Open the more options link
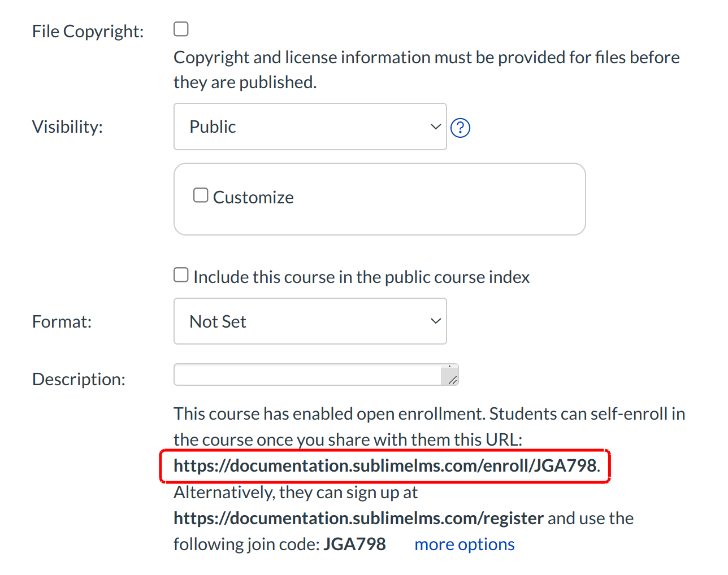This screenshot has height=575, width=728. pos(464,543)
